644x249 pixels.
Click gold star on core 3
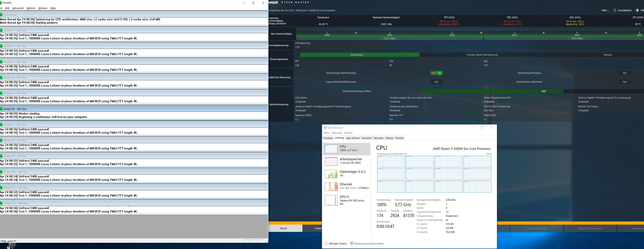[481, 33]
